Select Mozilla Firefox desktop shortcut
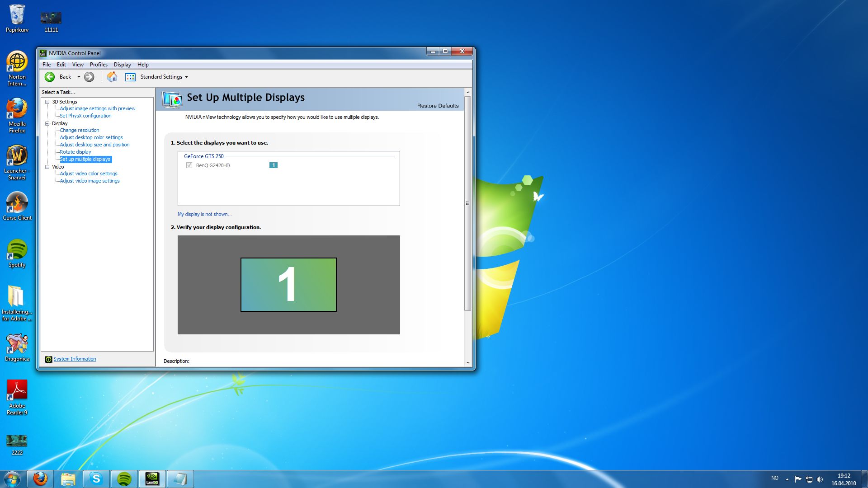868x488 pixels. [17, 116]
